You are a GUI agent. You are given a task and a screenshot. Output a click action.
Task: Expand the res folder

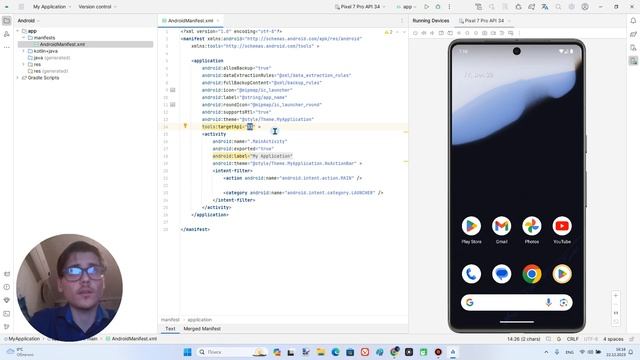[x=24, y=64]
